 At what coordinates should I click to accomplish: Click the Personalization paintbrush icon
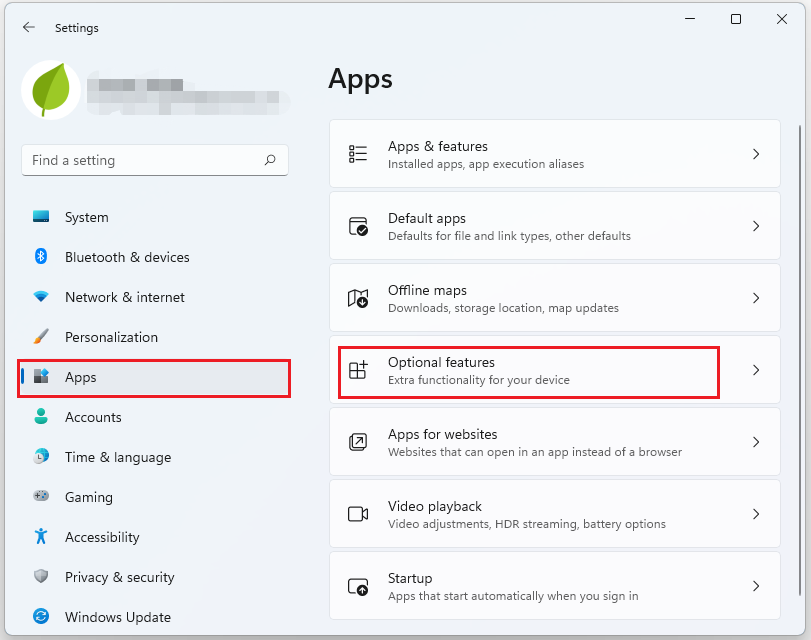[41, 337]
